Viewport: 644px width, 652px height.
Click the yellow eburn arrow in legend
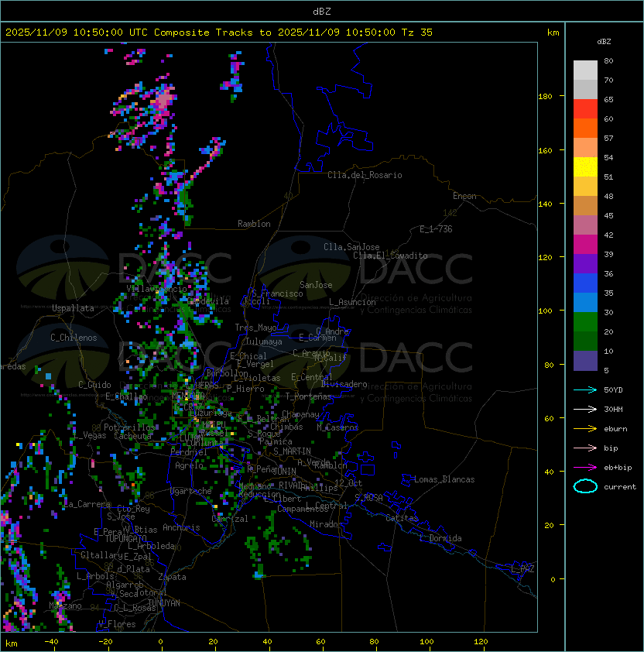585,429
